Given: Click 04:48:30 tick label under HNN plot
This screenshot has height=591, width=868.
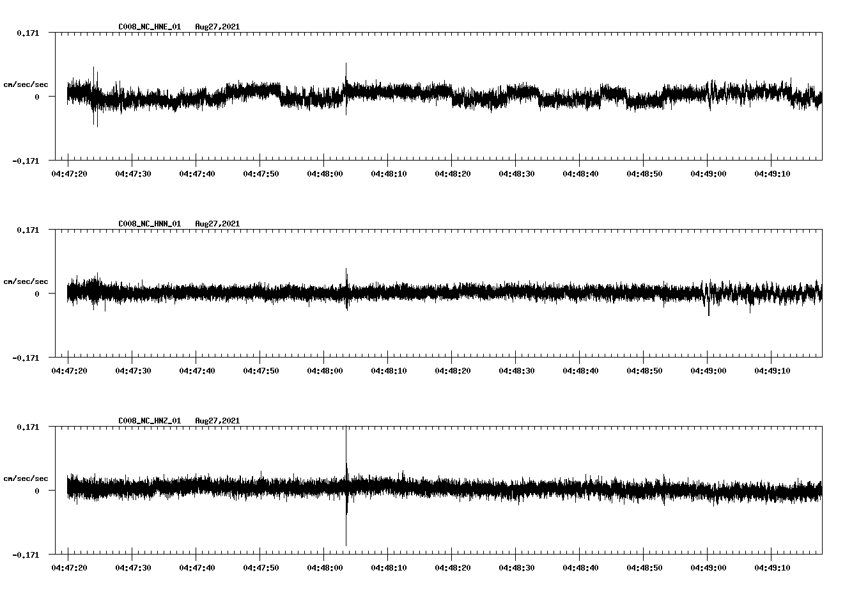Looking at the screenshot, I should pyautogui.click(x=517, y=371).
